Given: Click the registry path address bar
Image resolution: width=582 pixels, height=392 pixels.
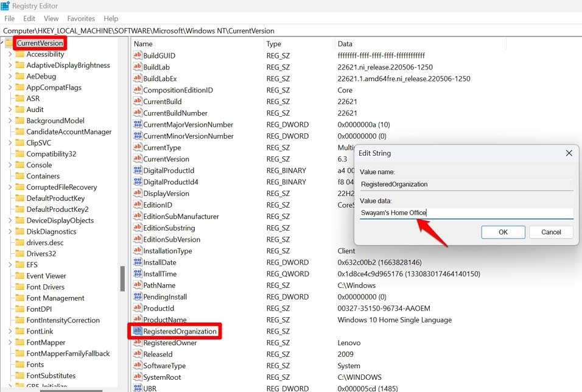Looking at the screenshot, I should (291, 31).
